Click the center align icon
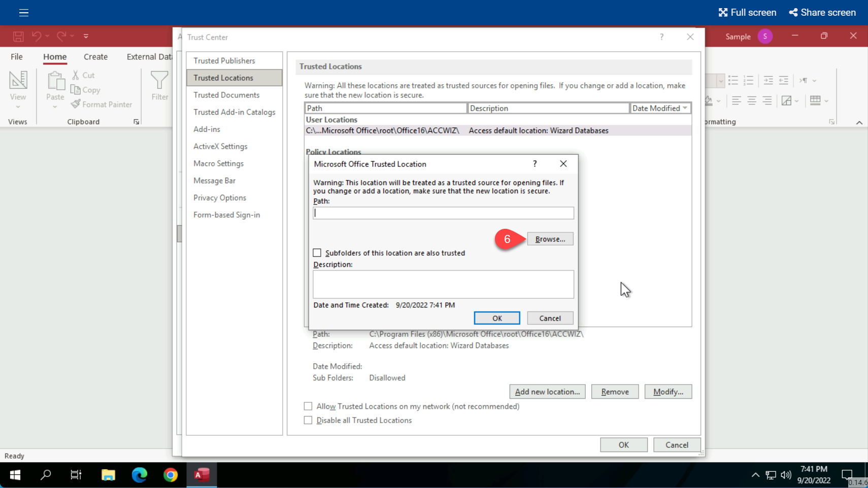Image resolution: width=868 pixels, height=488 pixels. [x=752, y=100]
